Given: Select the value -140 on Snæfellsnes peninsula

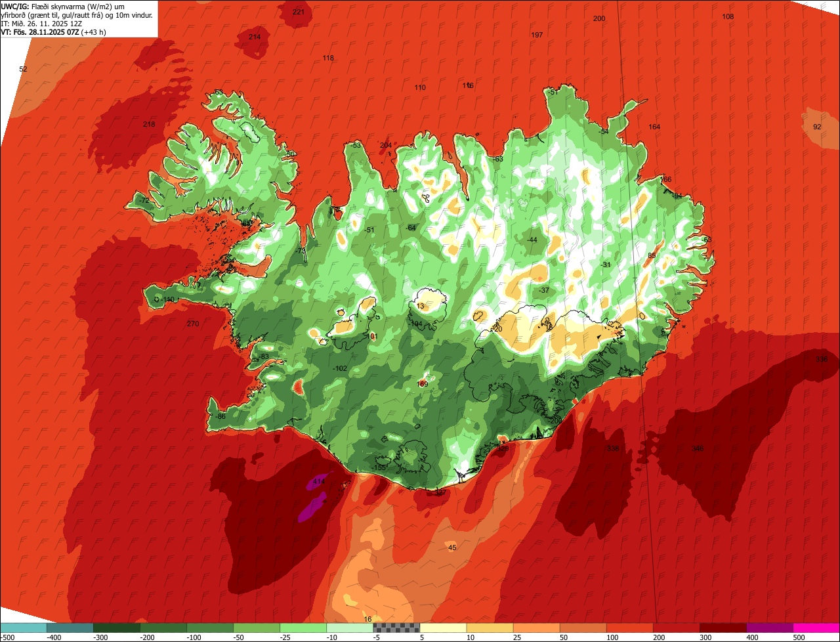Looking at the screenshot, I should 167,299.
